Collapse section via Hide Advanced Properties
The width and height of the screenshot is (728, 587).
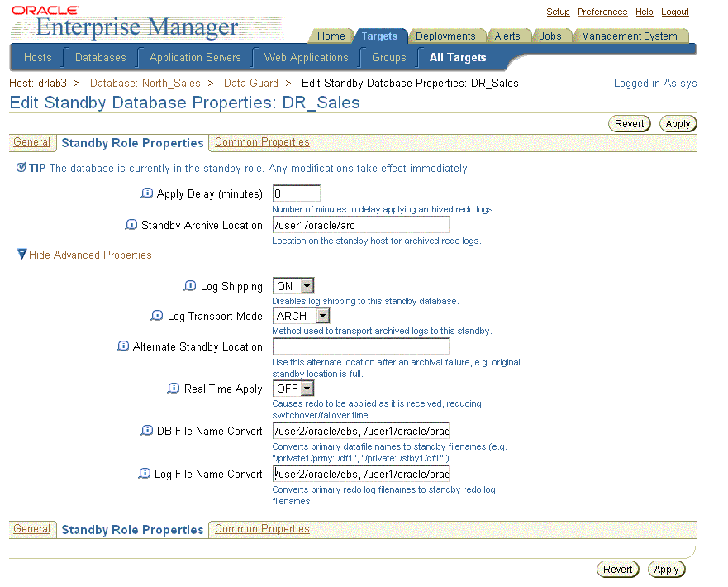[x=90, y=255]
